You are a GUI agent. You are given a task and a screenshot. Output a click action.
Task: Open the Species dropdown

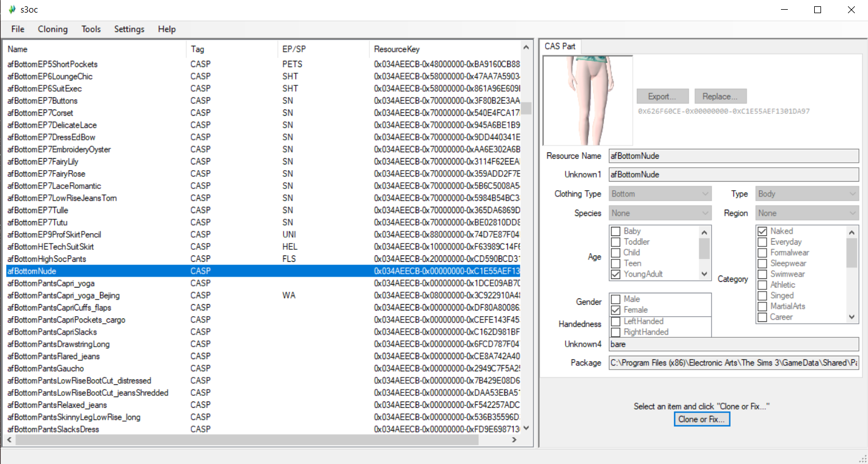point(660,213)
